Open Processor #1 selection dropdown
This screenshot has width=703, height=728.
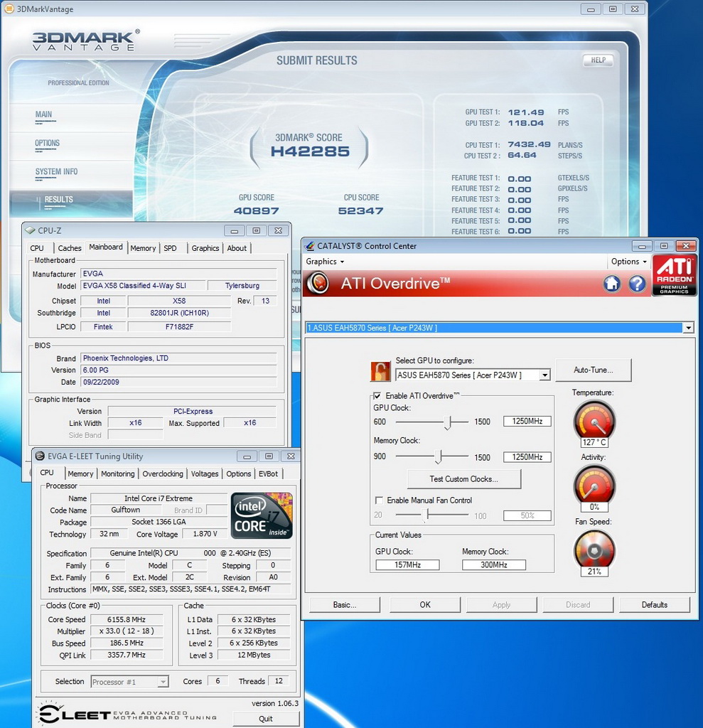[163, 682]
